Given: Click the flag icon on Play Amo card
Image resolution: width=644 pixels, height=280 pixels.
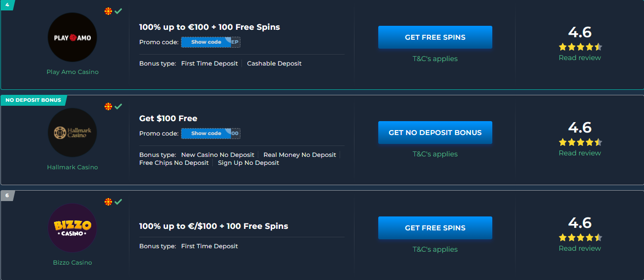Looking at the screenshot, I should [108, 11].
